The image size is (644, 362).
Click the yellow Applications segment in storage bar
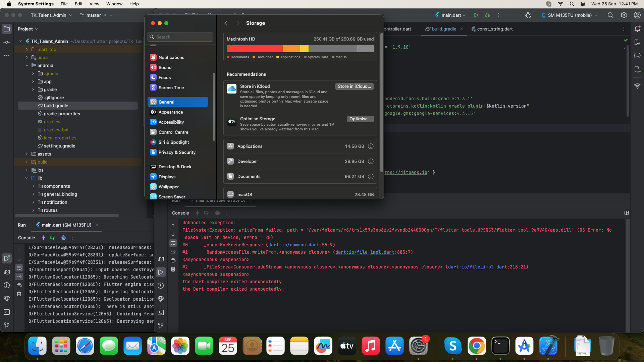pyautogui.click(x=304, y=49)
